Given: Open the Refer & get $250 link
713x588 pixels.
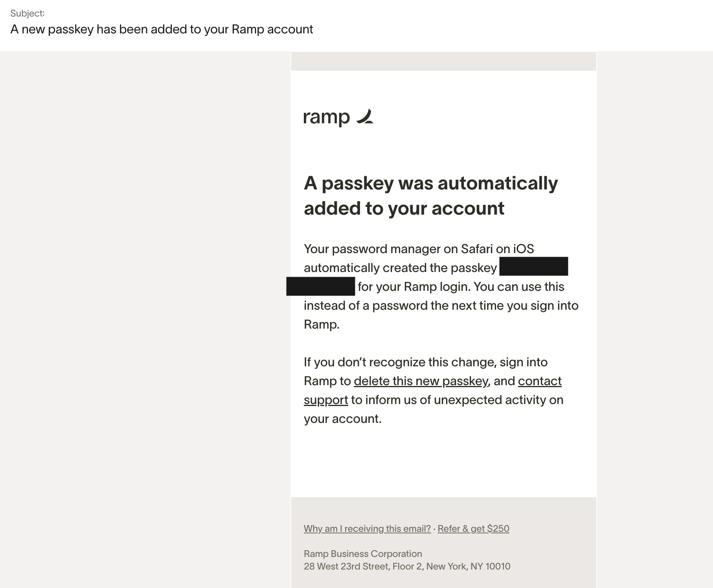Looking at the screenshot, I should click(x=473, y=529).
